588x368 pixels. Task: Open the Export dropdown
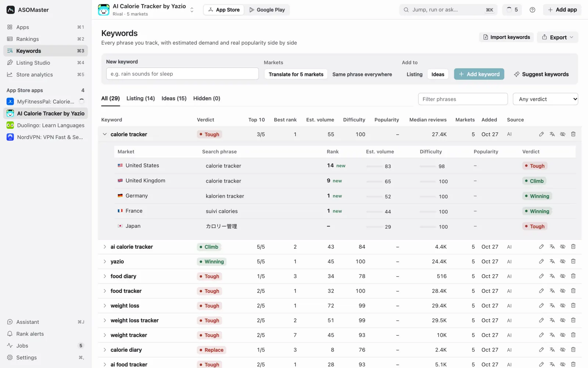pos(557,37)
